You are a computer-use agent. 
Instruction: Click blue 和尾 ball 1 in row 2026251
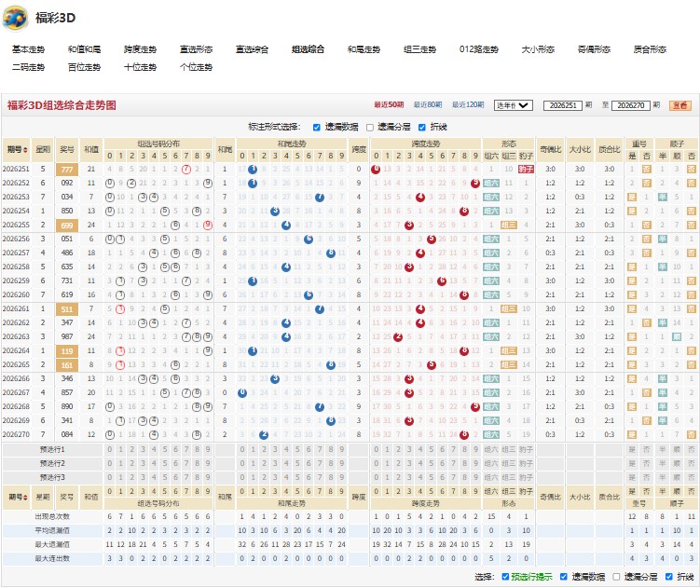tap(253, 170)
